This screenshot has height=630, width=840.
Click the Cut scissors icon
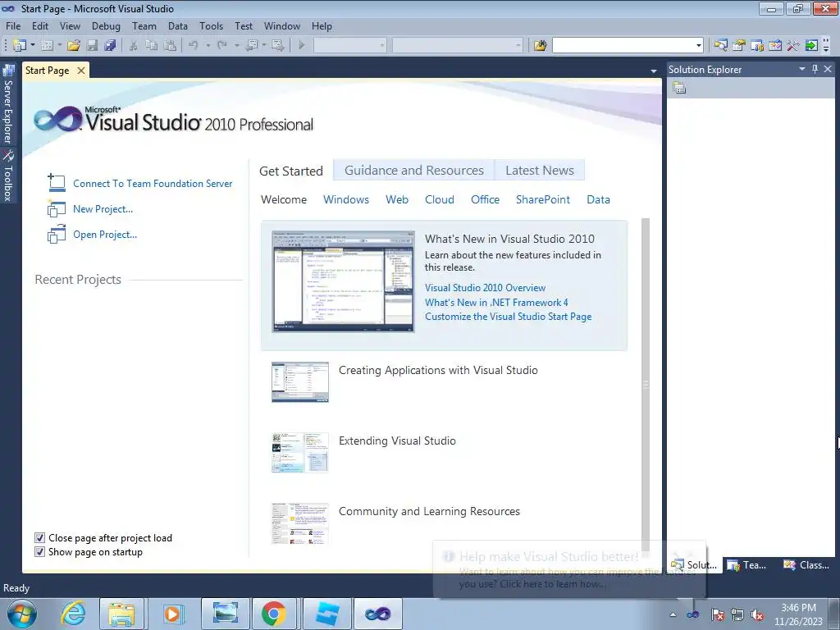(x=134, y=46)
